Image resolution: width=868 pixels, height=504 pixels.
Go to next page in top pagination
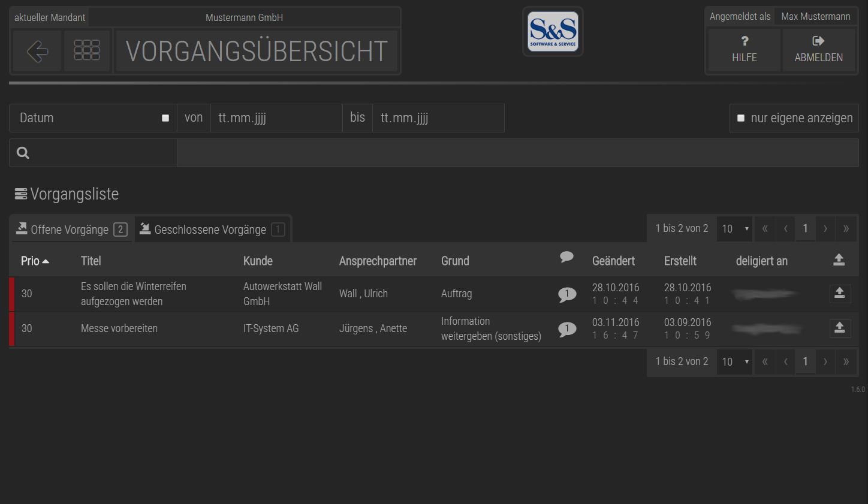pos(825,228)
